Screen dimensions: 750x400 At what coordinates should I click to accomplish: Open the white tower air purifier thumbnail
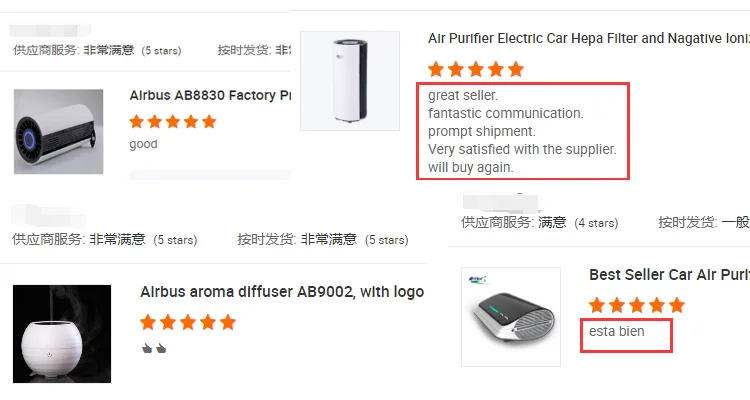click(350, 80)
